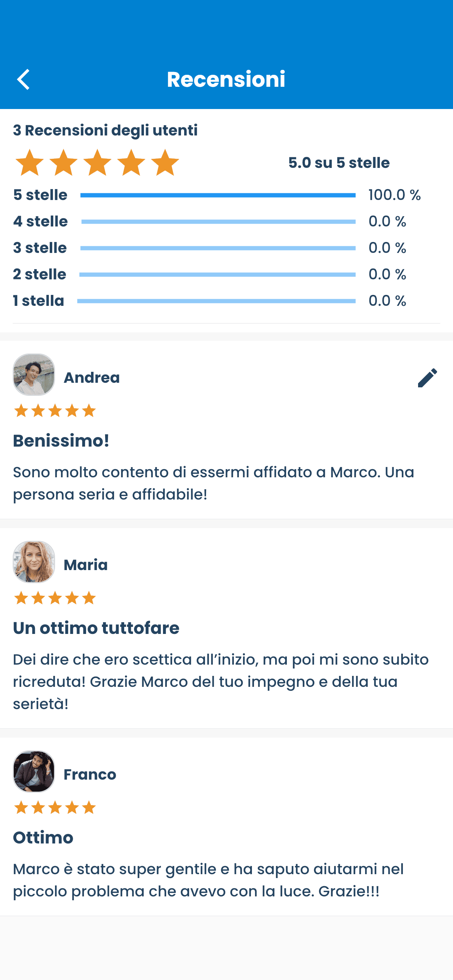This screenshot has height=980, width=453.
Task: Select the 3 stelle rating bar
Action: click(218, 248)
